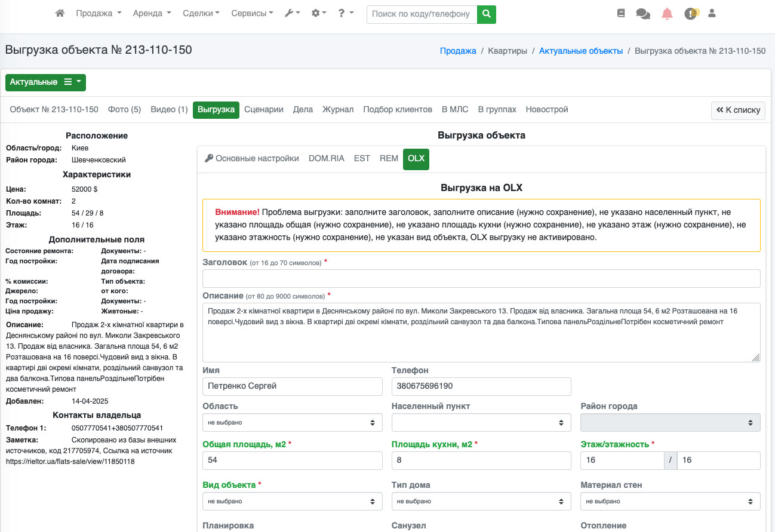Open the Вид объекта dropdown

tap(293, 502)
